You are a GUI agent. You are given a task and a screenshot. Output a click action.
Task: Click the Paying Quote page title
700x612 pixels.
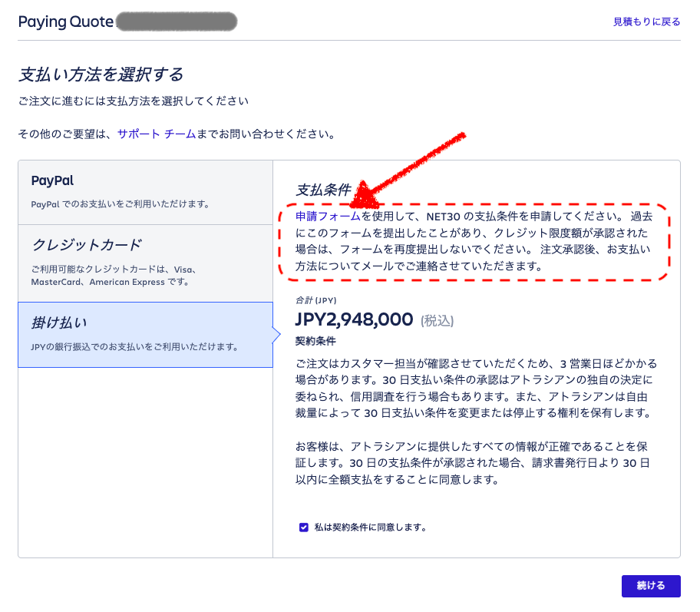[x=65, y=22]
